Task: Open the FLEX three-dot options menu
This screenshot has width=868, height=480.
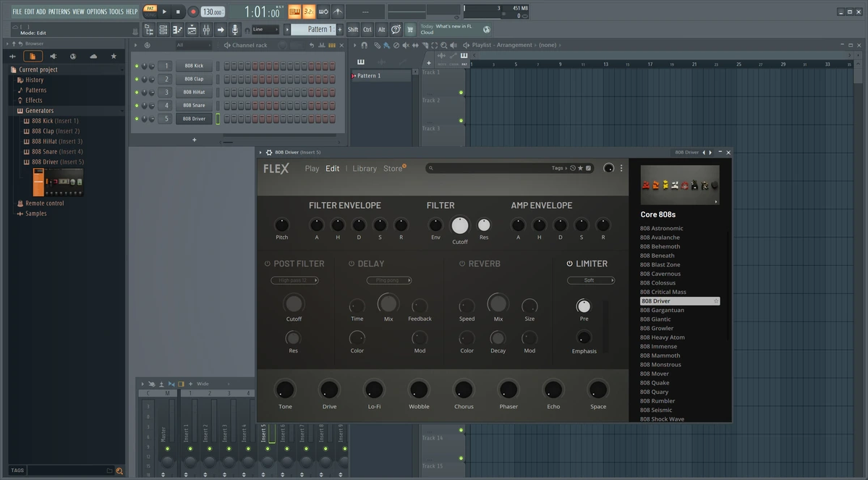Action: coord(621,168)
